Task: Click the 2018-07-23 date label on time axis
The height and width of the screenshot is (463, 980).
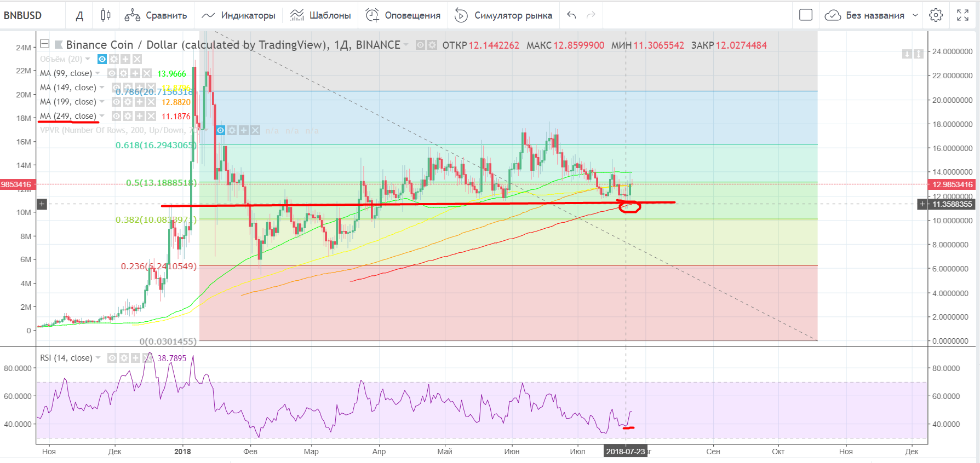Action: coord(626,452)
